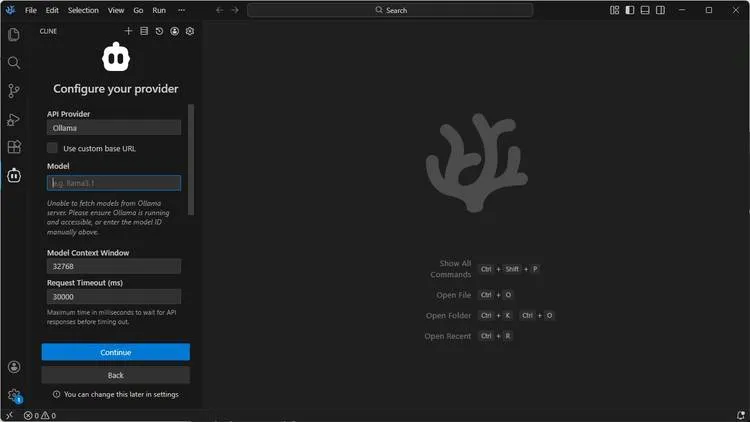Toggle primary side bar layout icon
Image resolution: width=750 pixels, height=422 pixels.
[x=630, y=10]
